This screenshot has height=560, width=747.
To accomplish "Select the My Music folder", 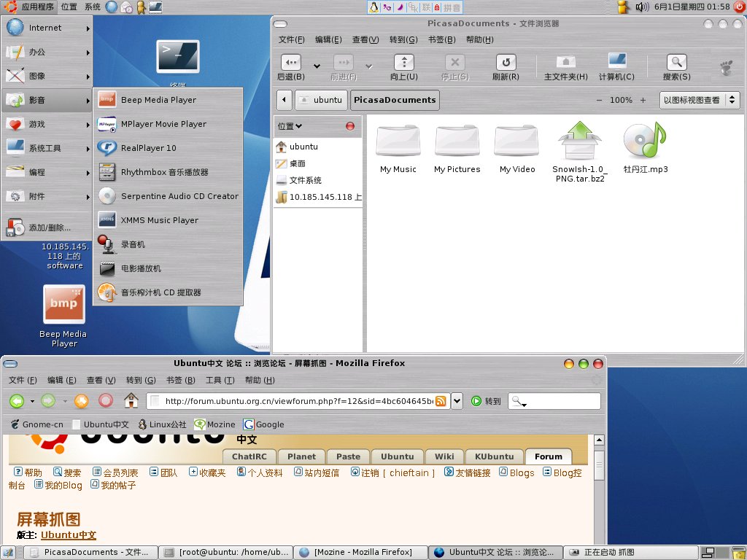I will 398,149.
